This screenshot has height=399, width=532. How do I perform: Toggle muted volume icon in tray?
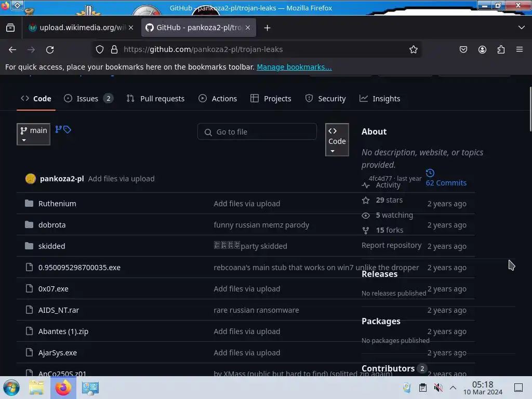pyautogui.click(x=438, y=388)
